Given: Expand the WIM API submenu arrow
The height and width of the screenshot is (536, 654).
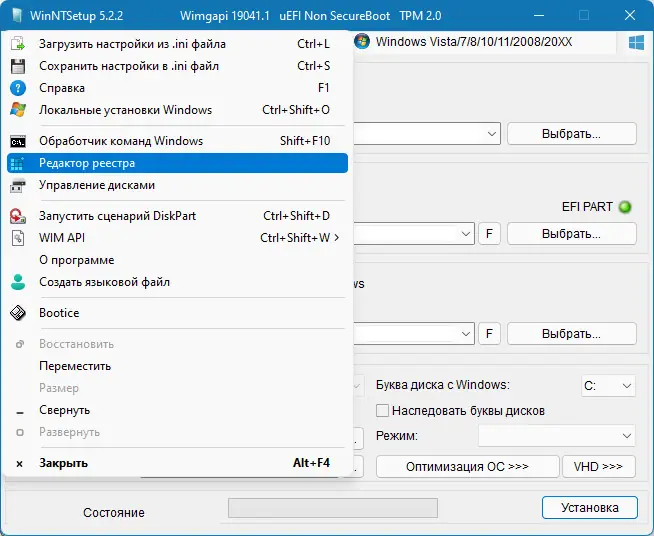Looking at the screenshot, I should pos(337,238).
